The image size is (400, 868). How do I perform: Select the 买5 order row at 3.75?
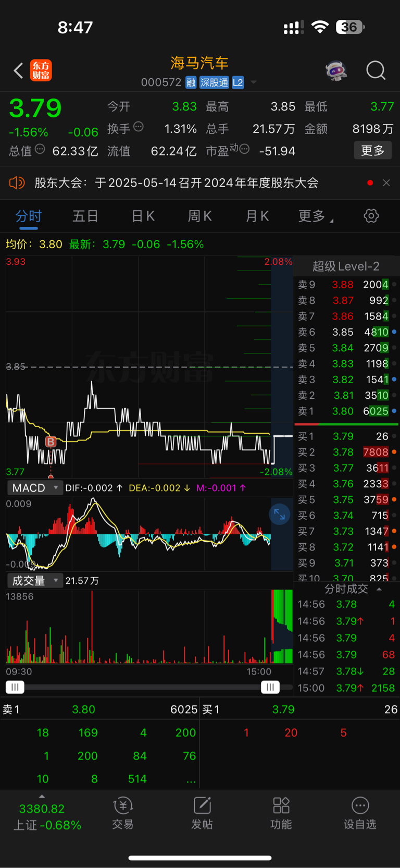347,499
